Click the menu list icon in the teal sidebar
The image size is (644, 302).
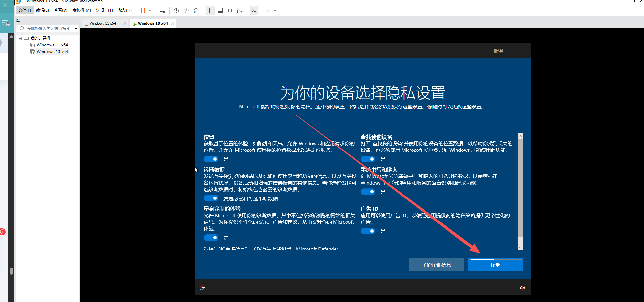coord(6,23)
